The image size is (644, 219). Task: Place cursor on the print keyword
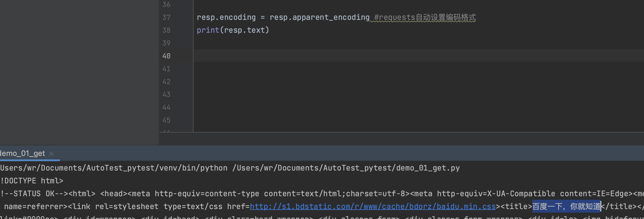[208, 30]
